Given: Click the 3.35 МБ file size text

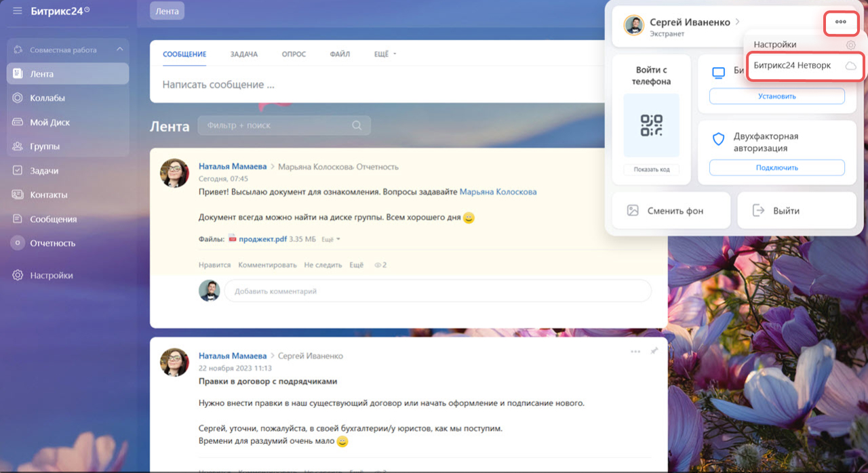Looking at the screenshot, I should (302, 239).
